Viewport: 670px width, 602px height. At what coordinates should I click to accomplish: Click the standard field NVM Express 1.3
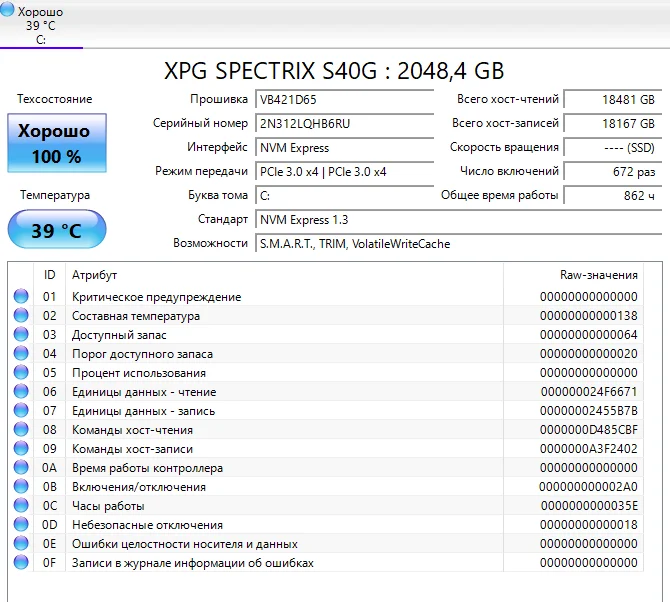pyautogui.click(x=458, y=220)
